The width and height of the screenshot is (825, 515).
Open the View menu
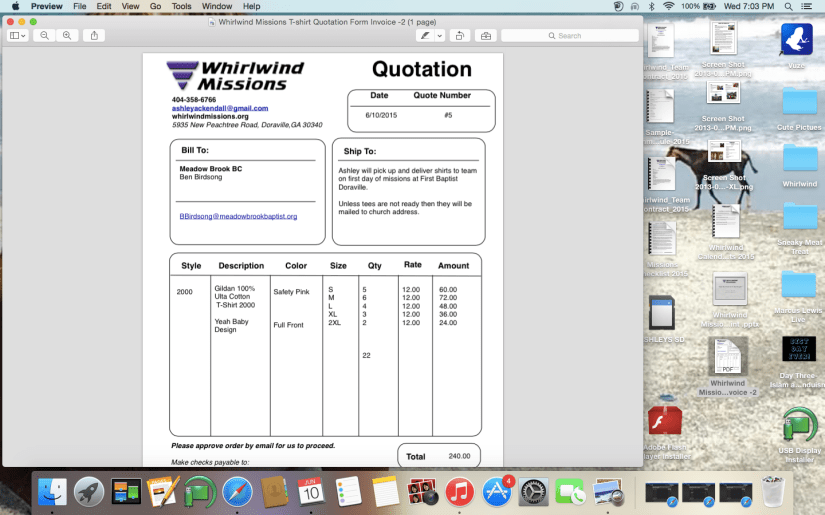coord(130,6)
